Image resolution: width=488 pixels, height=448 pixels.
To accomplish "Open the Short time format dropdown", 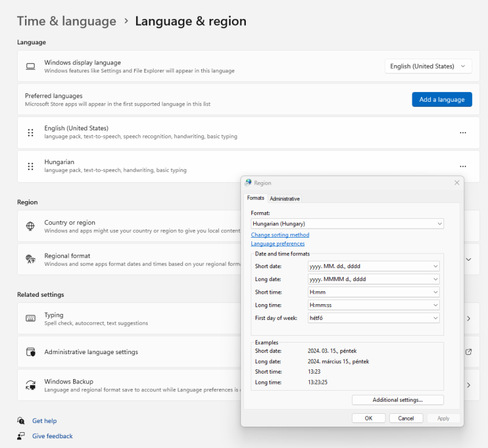I will coord(373,292).
